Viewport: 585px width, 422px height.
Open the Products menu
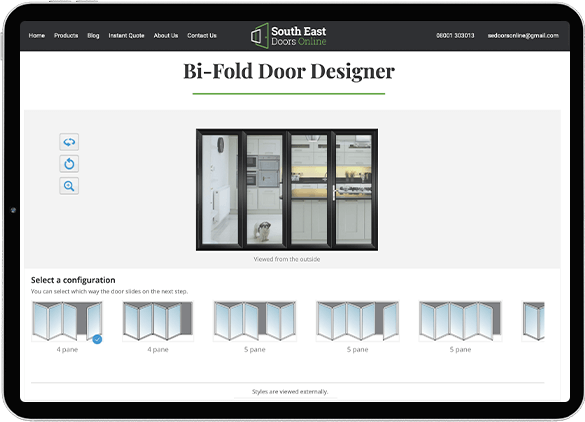[x=66, y=35]
